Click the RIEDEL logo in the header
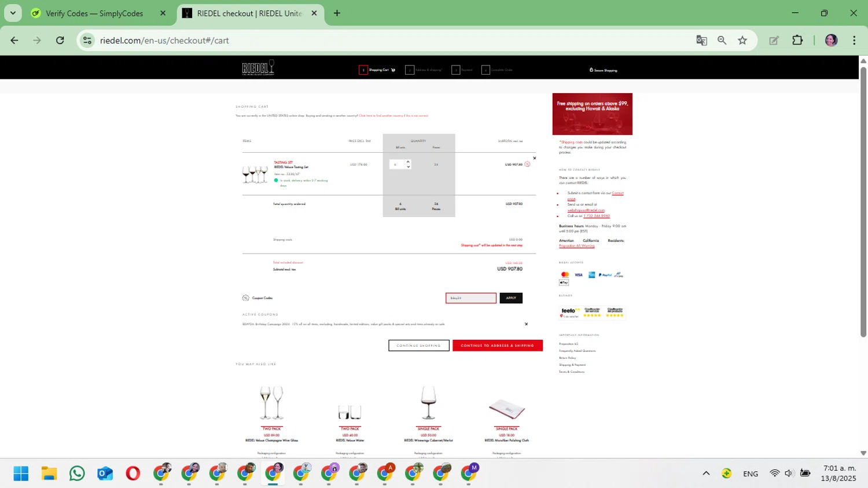Screen dimensions: 868x488 coord(258,68)
